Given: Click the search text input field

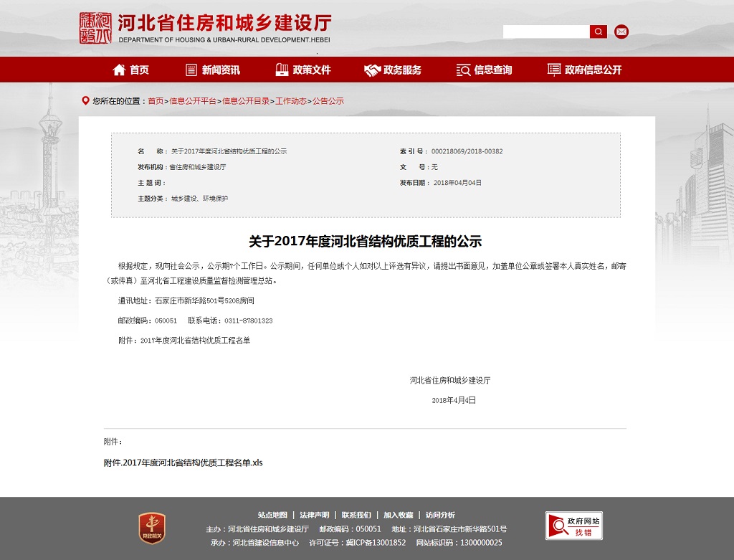Looking at the screenshot, I should coord(546,32).
